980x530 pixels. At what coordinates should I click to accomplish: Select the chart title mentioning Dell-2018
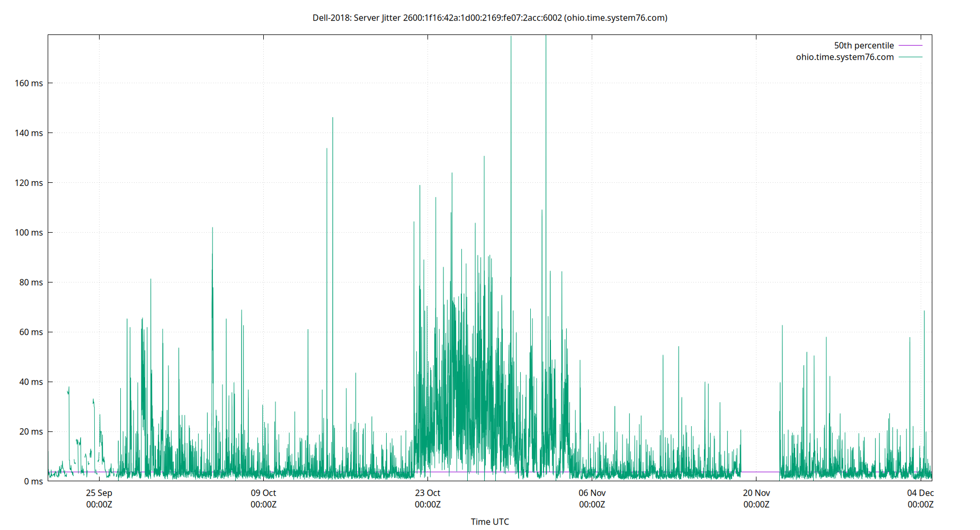[x=490, y=17]
